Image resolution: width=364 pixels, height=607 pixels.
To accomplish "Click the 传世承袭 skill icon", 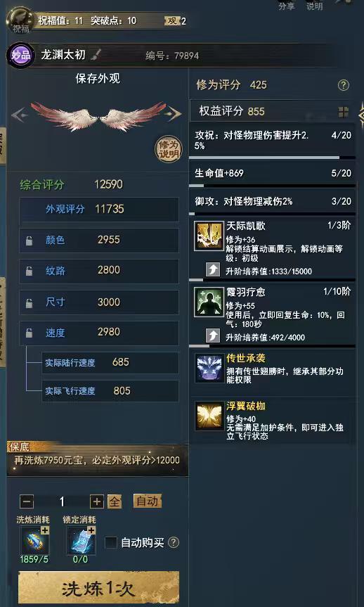I will [x=209, y=368].
